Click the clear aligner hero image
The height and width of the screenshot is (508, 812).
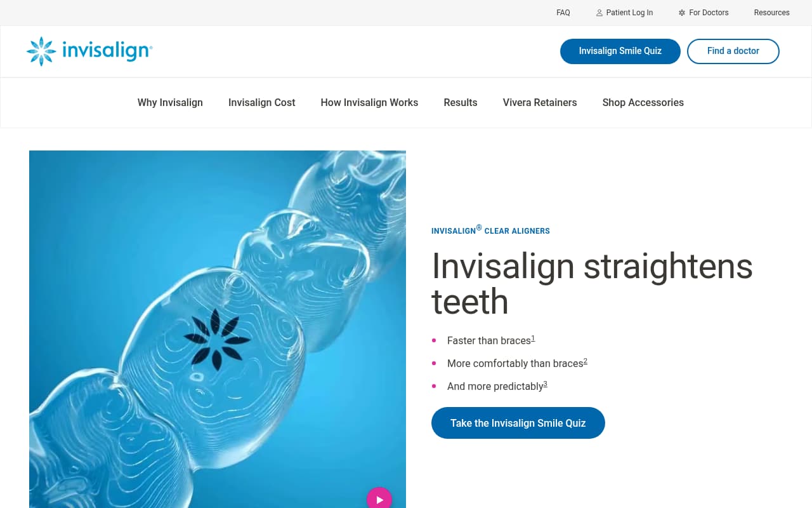(x=218, y=329)
